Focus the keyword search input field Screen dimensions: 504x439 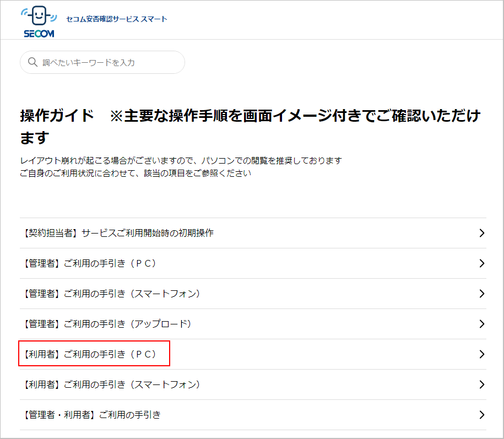(102, 62)
